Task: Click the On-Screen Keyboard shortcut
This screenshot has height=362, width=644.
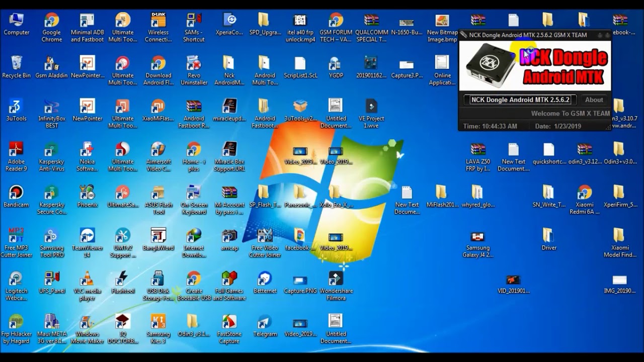Action: (x=194, y=200)
